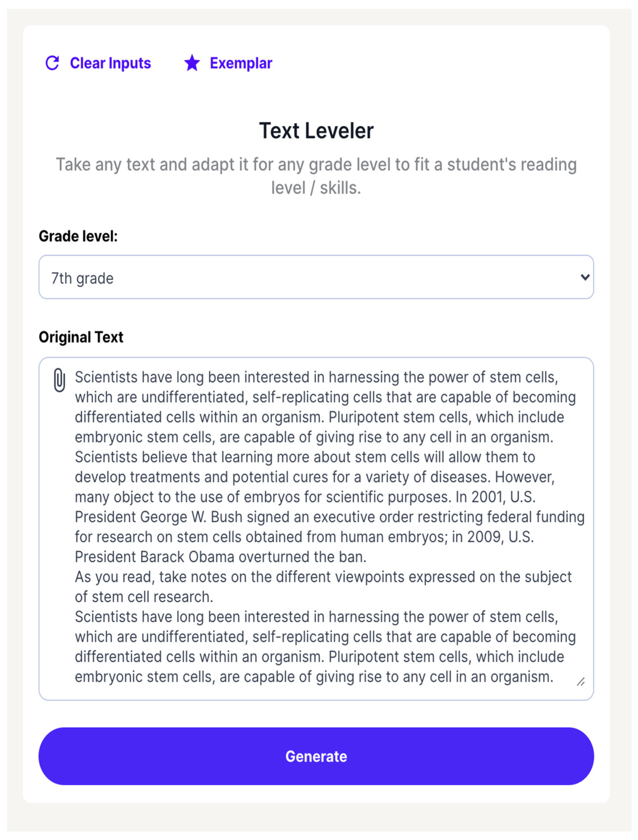Viewport: 638px width, 840px height.
Task: Place cursor on "As you read, take notes" line
Action: coord(323,577)
